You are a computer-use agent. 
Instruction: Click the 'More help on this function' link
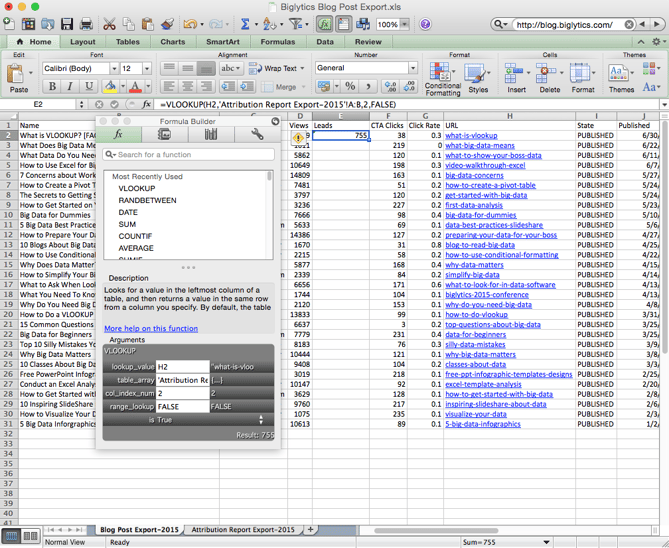tap(151, 328)
